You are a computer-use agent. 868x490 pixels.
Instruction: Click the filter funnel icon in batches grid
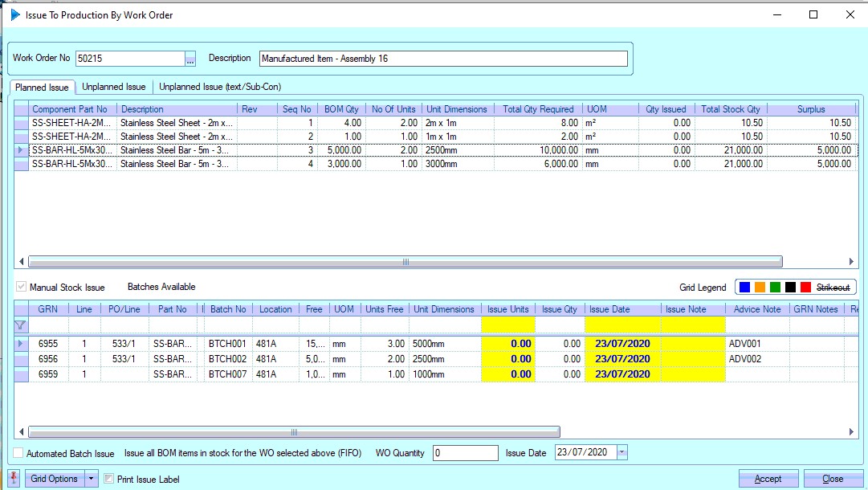pos(21,325)
